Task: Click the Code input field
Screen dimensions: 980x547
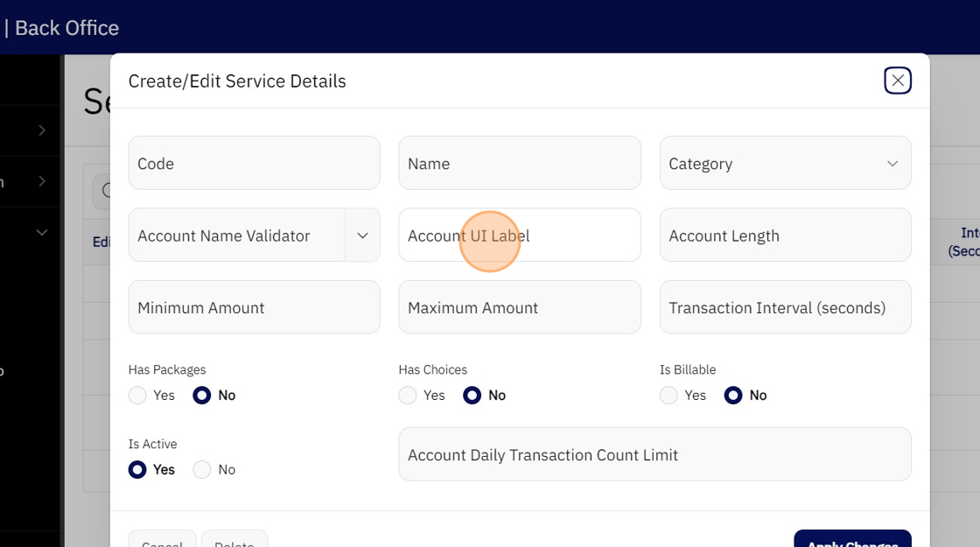Action: (254, 164)
